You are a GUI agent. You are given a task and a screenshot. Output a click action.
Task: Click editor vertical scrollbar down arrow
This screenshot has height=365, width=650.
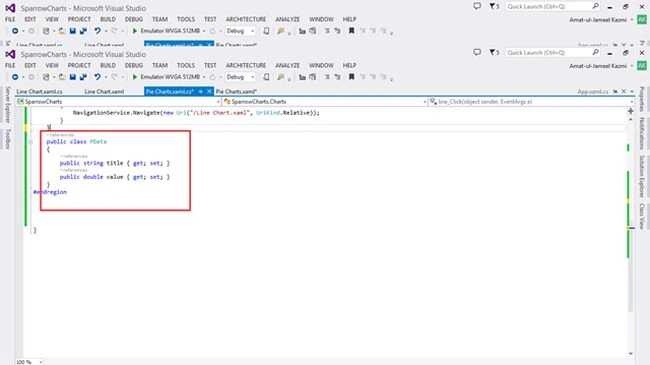(631, 354)
